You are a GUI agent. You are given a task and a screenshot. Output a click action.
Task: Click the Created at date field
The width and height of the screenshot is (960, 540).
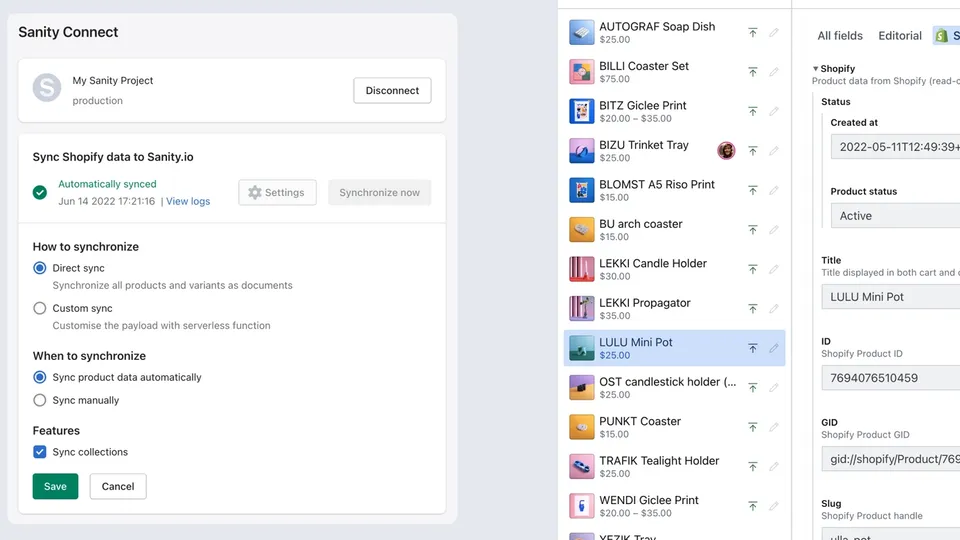tap(895, 147)
